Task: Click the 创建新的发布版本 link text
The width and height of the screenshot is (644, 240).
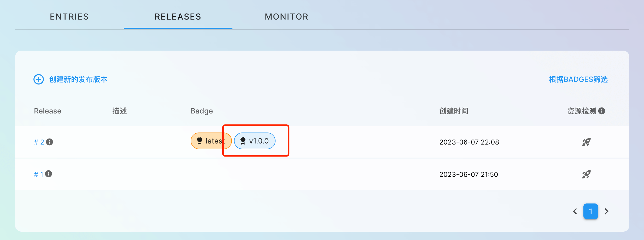Action: [x=78, y=79]
